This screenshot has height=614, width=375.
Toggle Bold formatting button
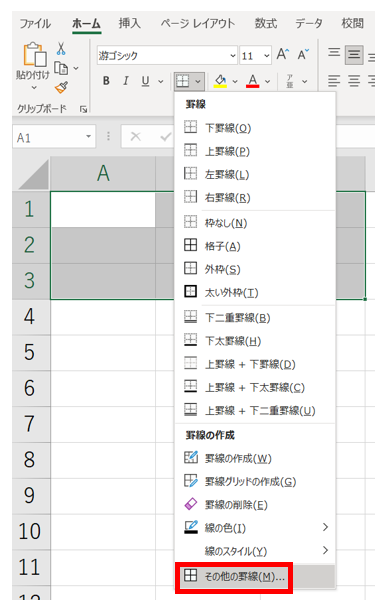pos(106,81)
